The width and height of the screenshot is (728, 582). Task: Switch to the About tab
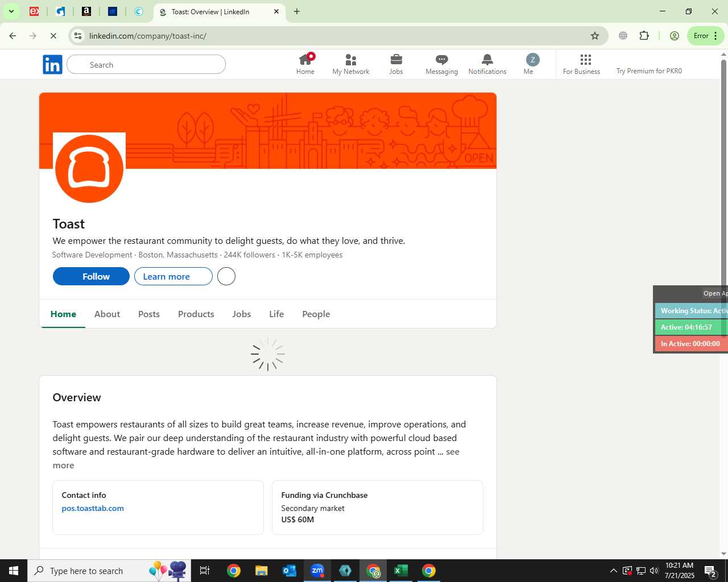click(x=107, y=314)
